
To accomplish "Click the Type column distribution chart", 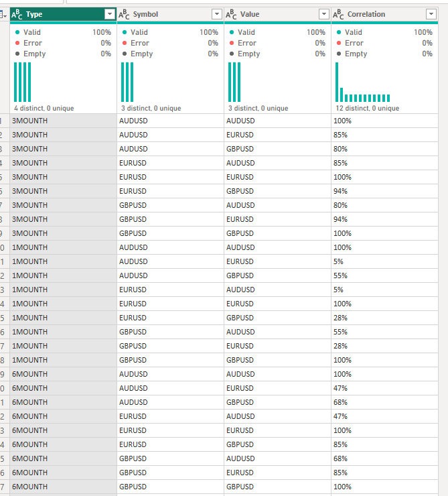I will (22, 82).
